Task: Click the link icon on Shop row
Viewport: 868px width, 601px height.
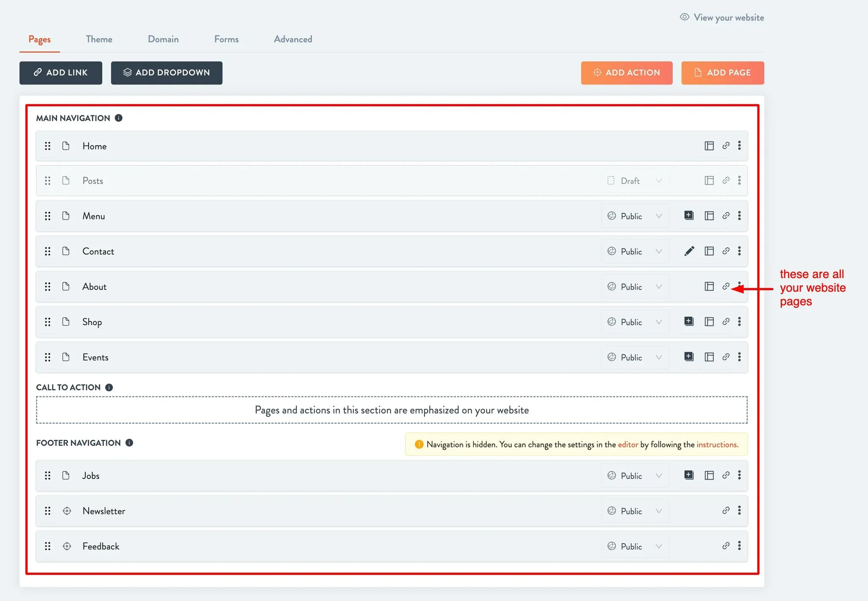Action: [726, 321]
